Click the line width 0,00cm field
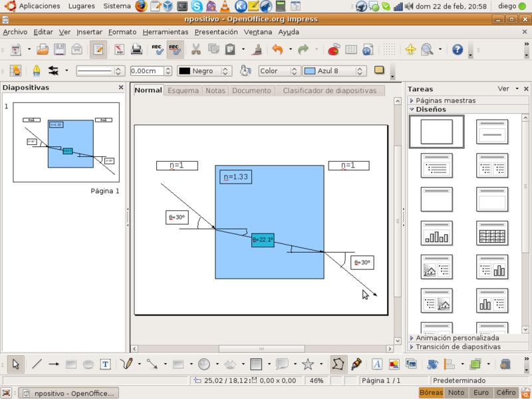 pyautogui.click(x=147, y=71)
